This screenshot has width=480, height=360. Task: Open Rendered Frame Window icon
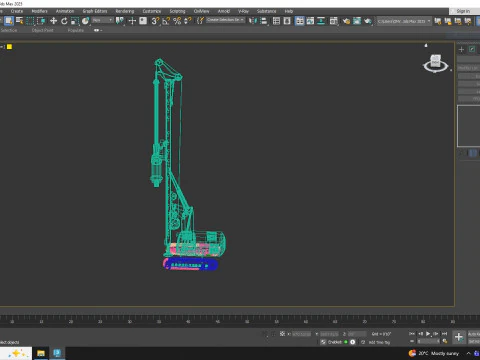point(357,21)
